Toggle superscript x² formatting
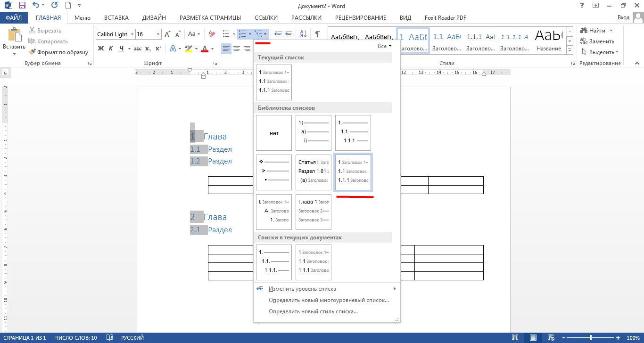The width and height of the screenshot is (644, 343). tap(158, 49)
